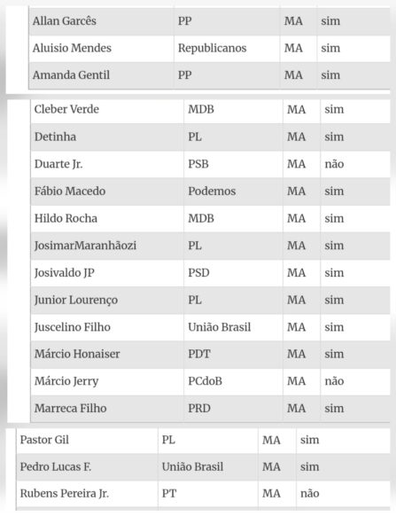Click União Brasil in Pedro Lucas F. row

tap(192, 467)
